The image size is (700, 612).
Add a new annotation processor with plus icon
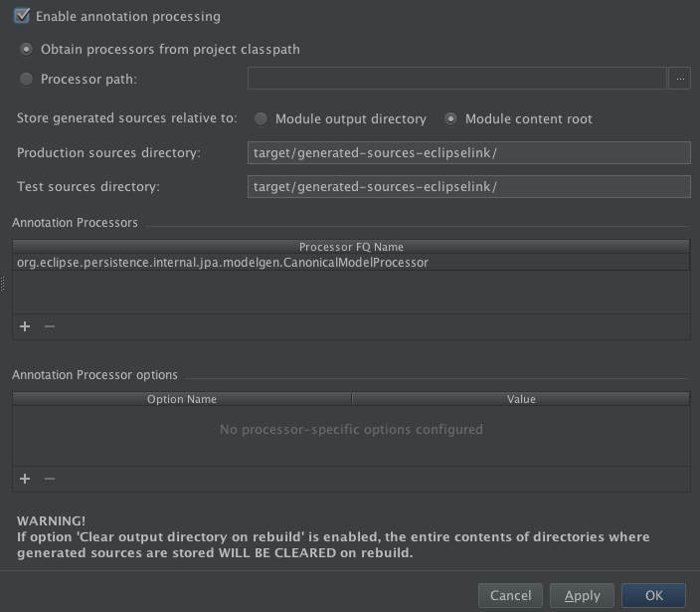(25, 326)
